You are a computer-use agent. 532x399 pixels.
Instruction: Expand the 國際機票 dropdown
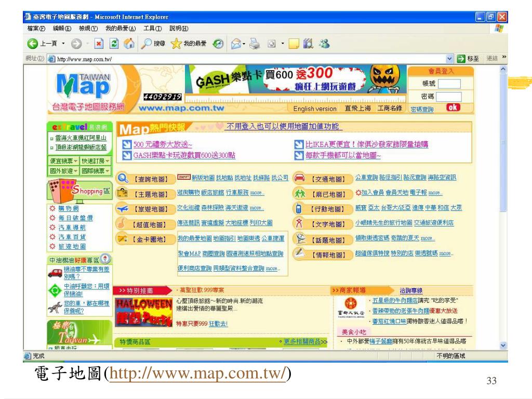[95, 170]
